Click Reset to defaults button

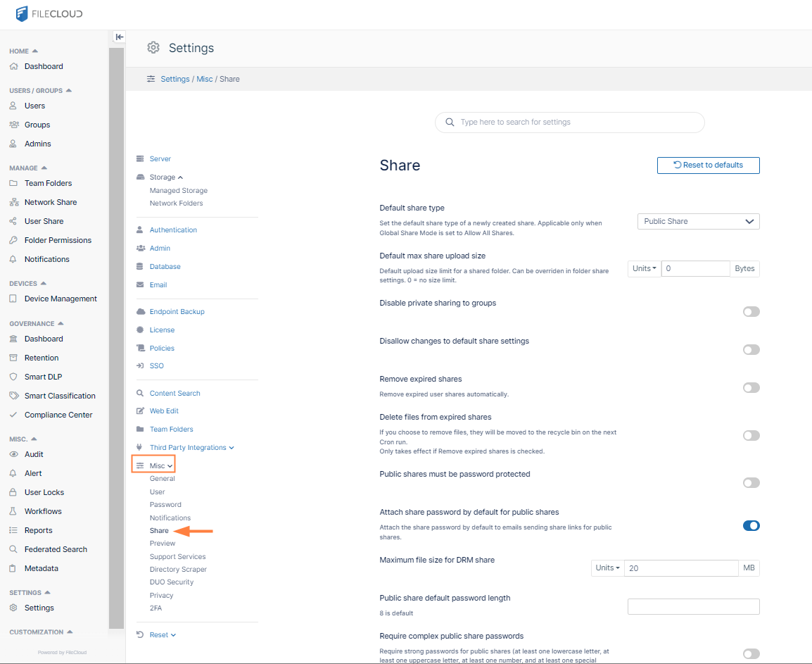coord(708,165)
